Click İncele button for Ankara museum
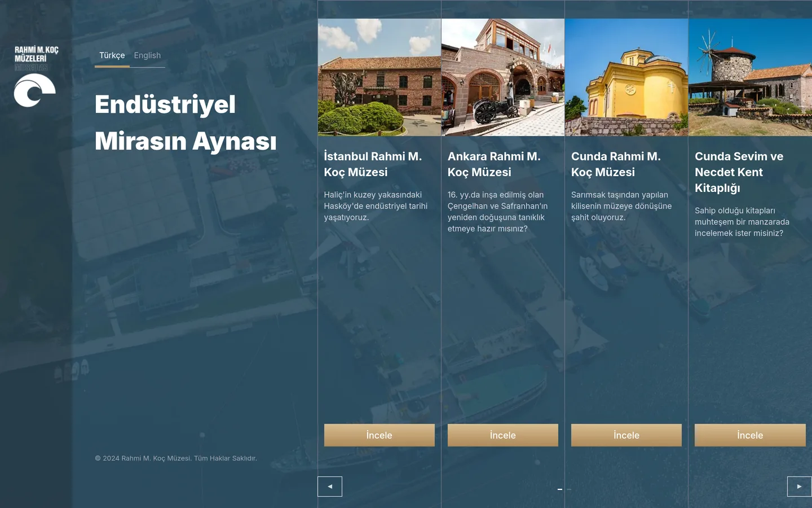The image size is (812, 508). click(503, 435)
